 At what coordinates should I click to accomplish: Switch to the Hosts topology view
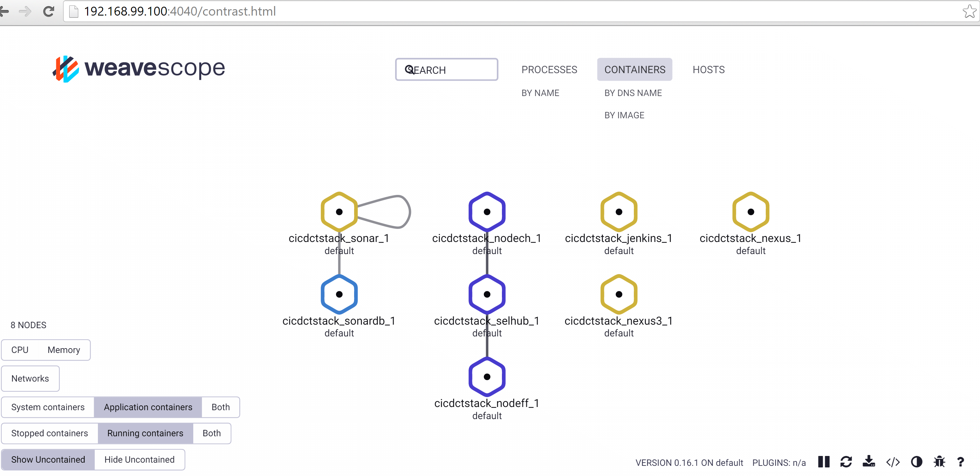pyautogui.click(x=708, y=70)
